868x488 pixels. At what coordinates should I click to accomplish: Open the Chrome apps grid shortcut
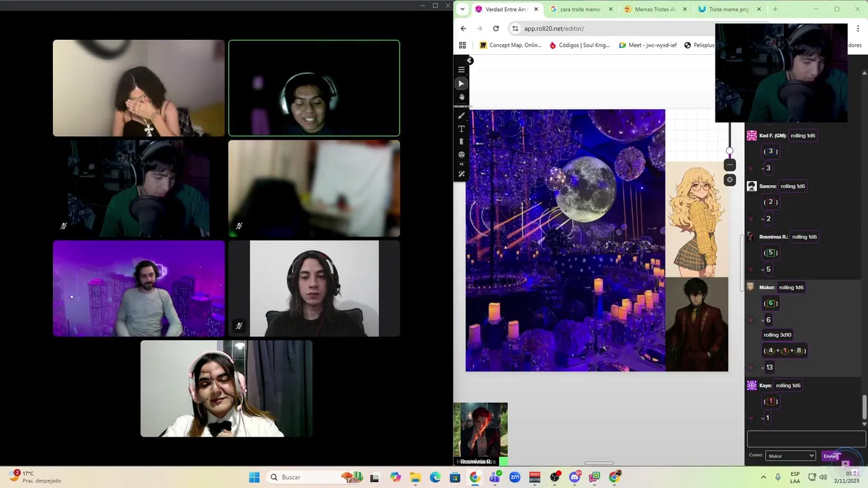coord(462,45)
